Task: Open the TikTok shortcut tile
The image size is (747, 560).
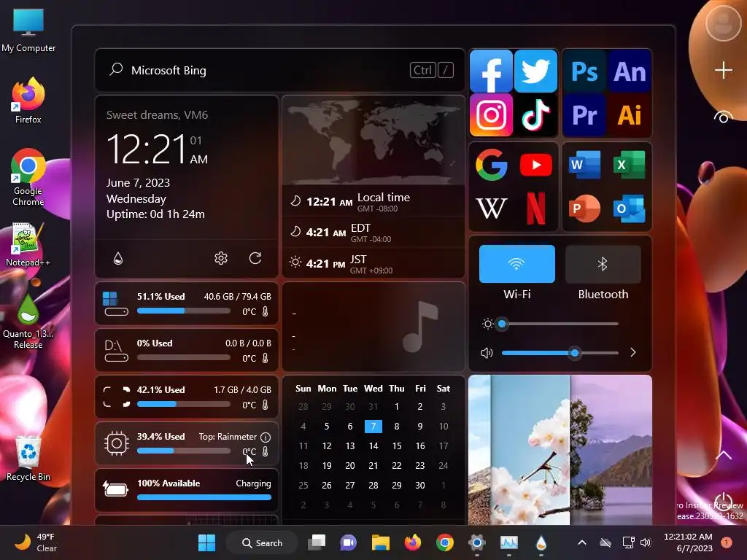Action: (x=535, y=114)
